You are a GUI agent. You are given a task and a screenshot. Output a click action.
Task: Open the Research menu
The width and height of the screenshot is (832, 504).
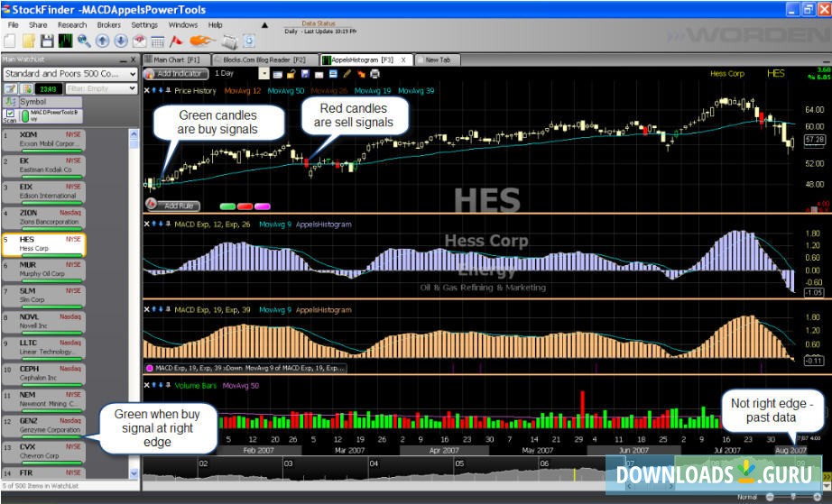point(72,25)
